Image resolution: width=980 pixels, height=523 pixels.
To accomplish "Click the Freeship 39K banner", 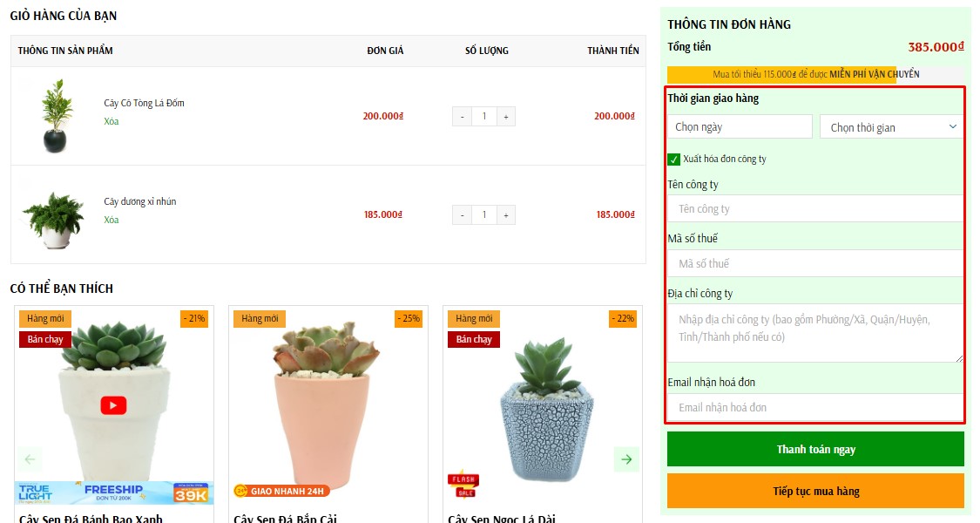I will pos(114,492).
